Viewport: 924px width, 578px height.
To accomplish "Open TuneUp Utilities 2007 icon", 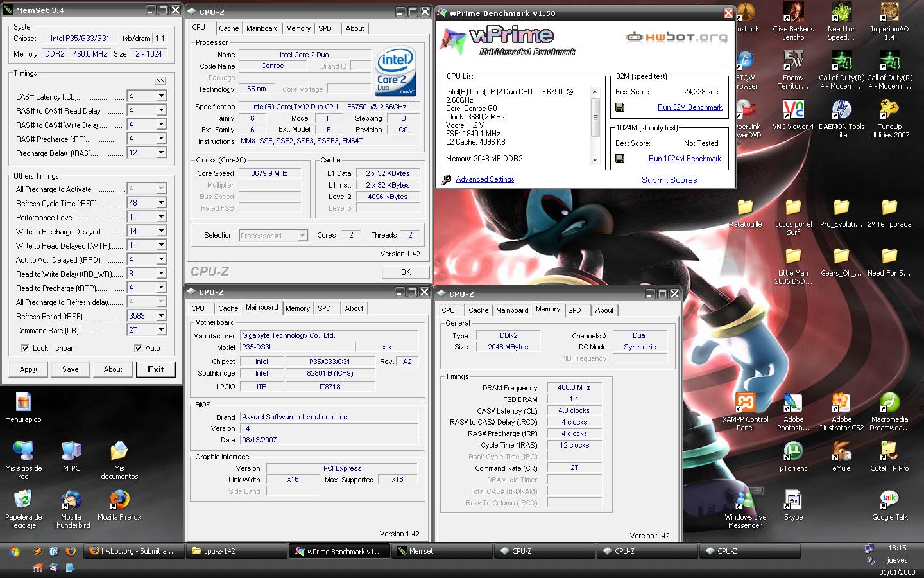I will [889, 118].
